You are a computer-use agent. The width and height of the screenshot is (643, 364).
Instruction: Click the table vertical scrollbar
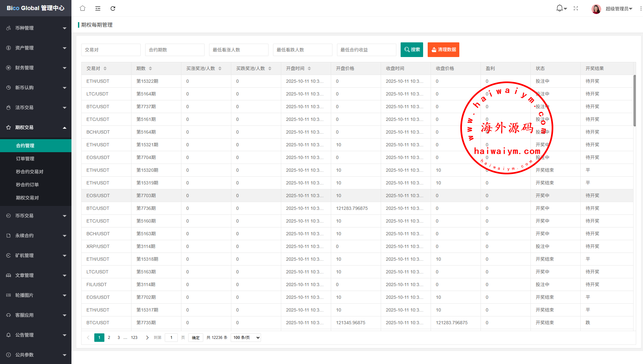click(x=635, y=101)
